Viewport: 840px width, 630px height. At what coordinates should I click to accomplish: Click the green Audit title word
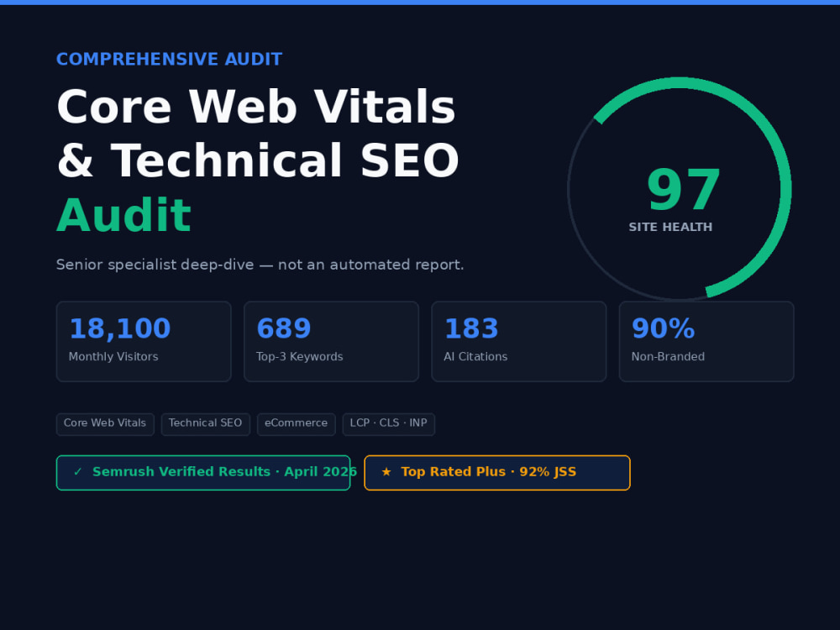click(x=123, y=215)
